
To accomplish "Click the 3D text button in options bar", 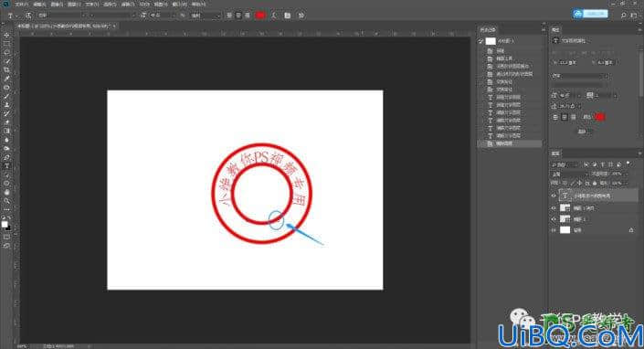I will (301, 16).
